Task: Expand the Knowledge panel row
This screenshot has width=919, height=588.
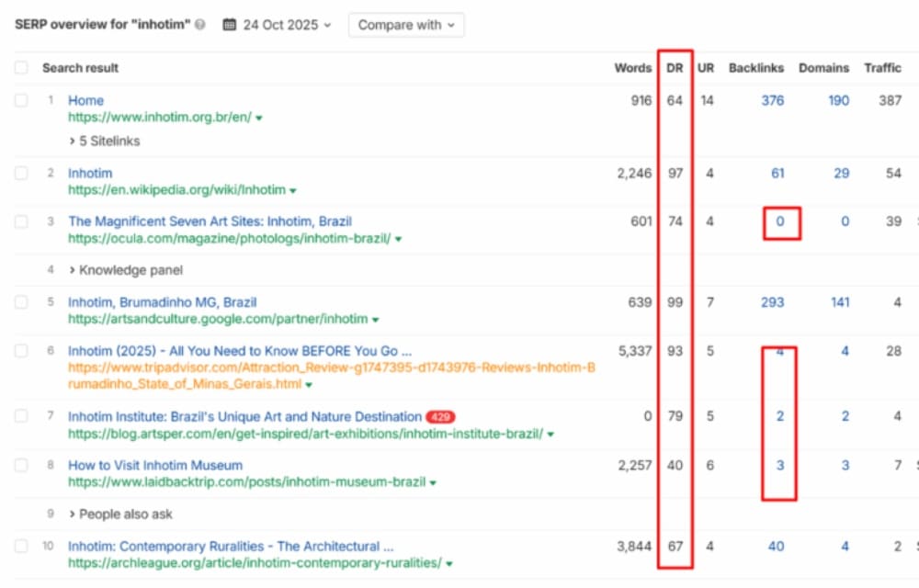Action: [125, 271]
